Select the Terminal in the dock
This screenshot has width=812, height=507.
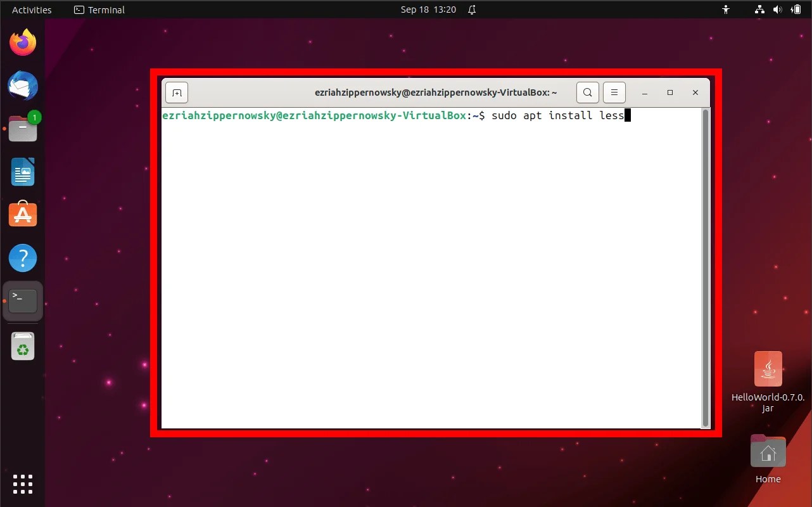coord(23,300)
